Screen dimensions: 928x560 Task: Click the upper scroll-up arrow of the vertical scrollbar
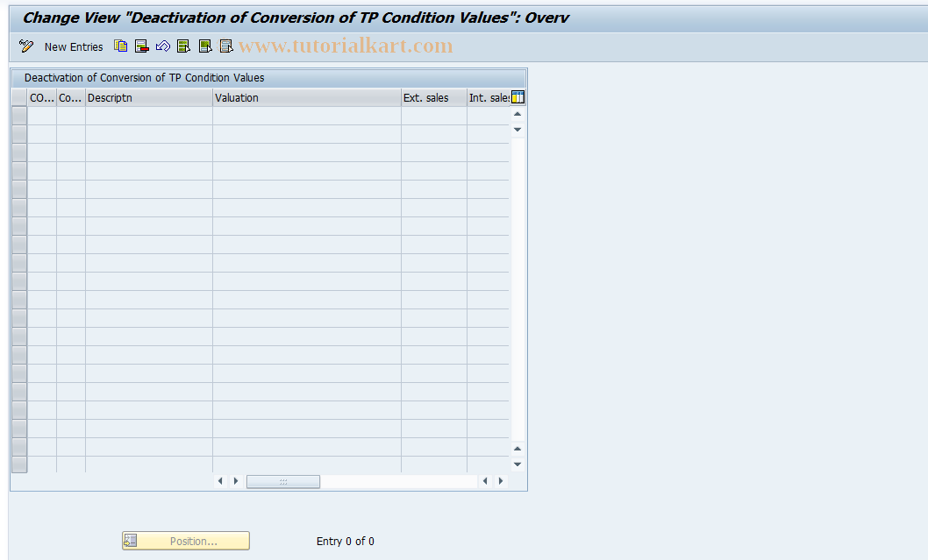(518, 114)
